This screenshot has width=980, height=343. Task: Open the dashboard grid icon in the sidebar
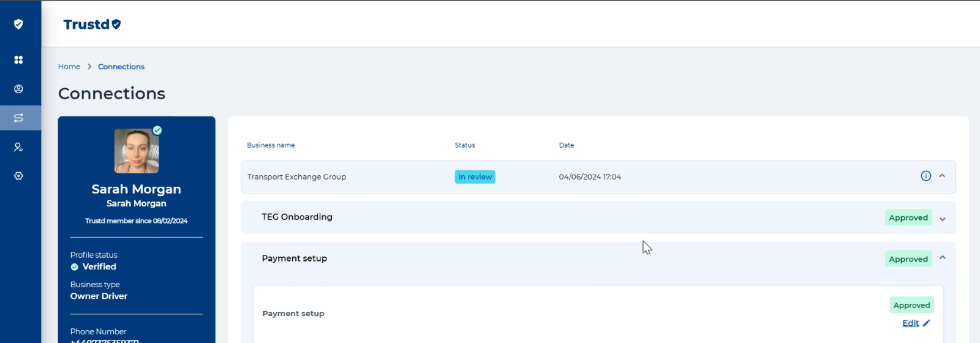pyautogui.click(x=18, y=59)
